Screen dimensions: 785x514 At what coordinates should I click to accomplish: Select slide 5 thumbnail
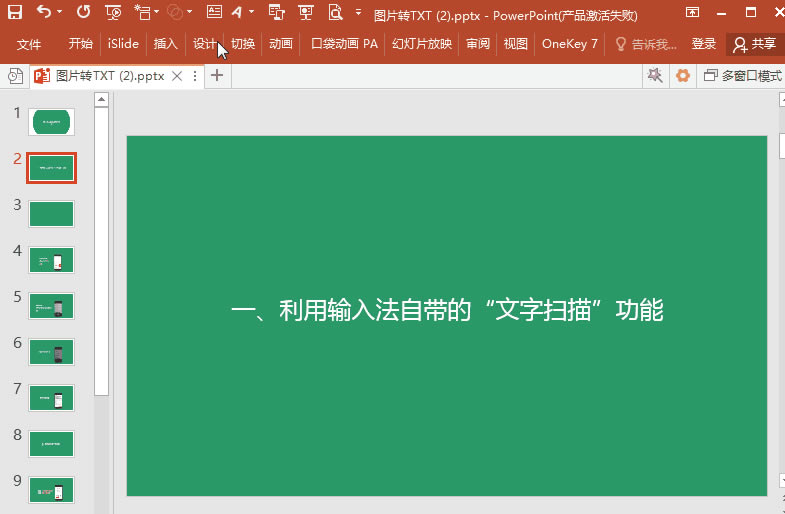[51, 306]
